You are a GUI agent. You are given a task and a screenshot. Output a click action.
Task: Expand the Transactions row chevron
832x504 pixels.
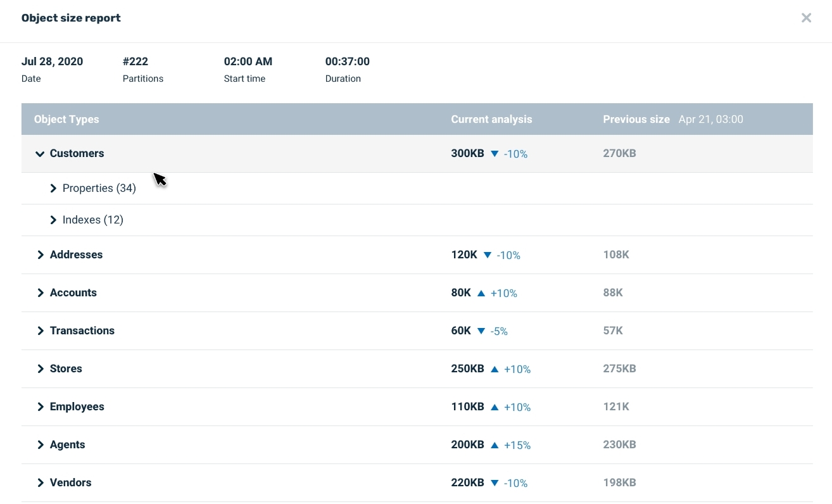[41, 331]
